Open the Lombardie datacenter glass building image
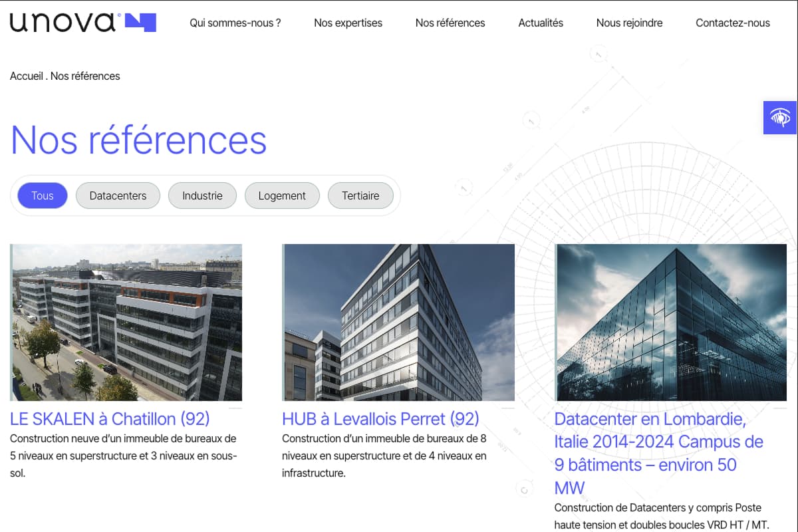The height and width of the screenshot is (532, 798). pos(671,323)
